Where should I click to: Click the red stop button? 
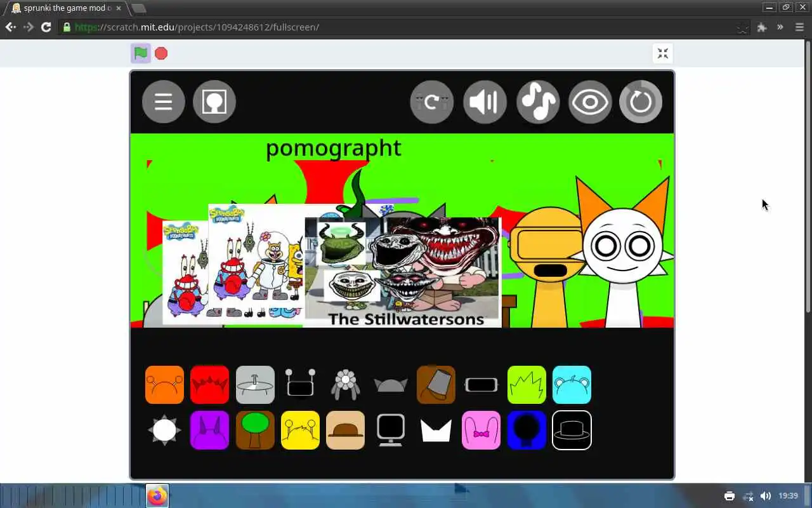[x=161, y=53]
